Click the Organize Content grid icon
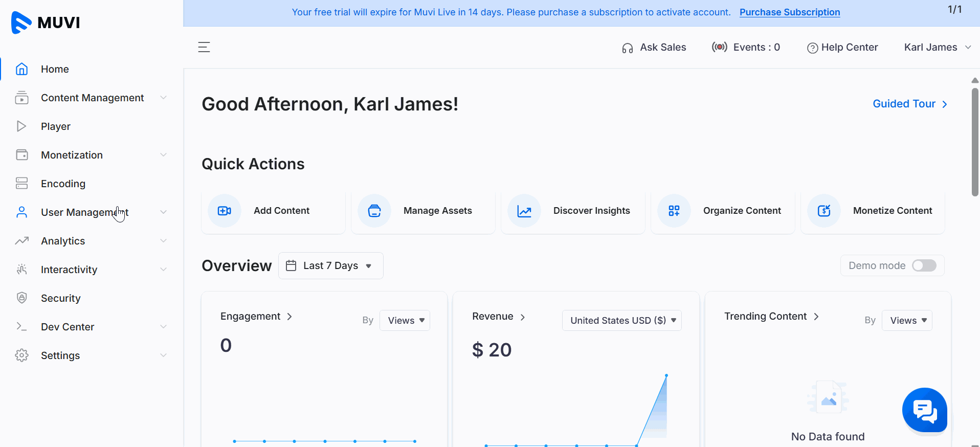 674,211
